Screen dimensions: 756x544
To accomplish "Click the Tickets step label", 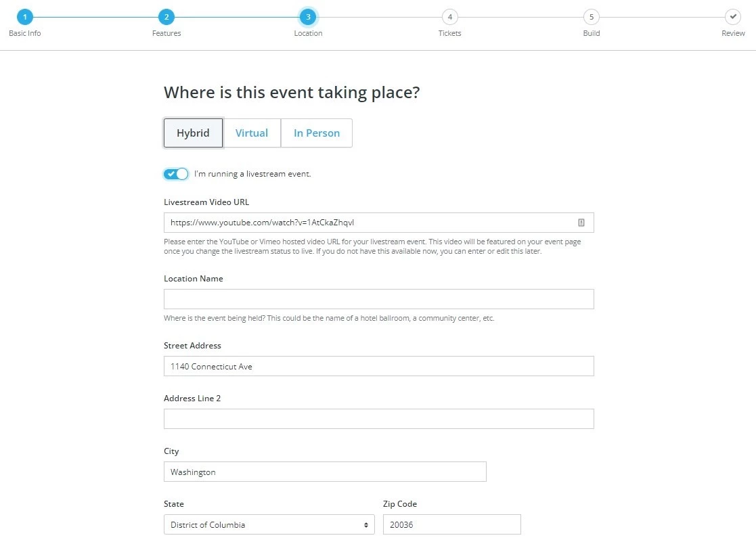I will (449, 32).
